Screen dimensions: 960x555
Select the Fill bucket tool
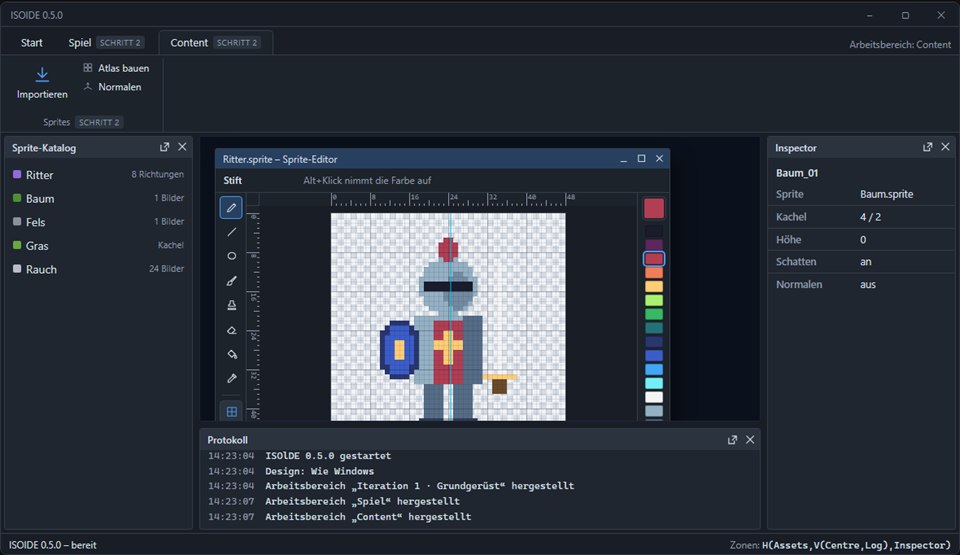pyautogui.click(x=231, y=354)
